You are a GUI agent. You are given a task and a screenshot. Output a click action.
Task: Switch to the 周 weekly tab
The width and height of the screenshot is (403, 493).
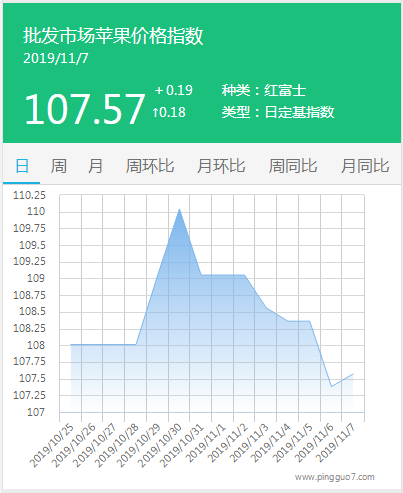tap(59, 166)
